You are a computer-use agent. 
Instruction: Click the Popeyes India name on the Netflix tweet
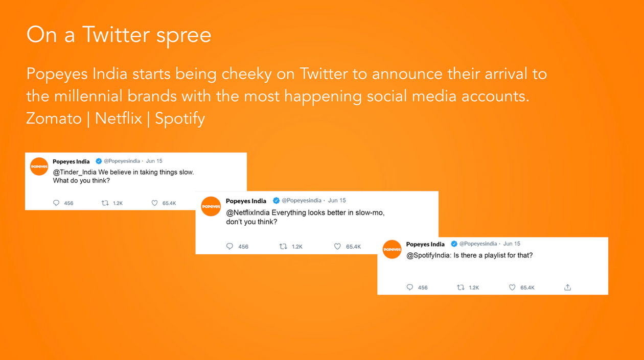click(x=246, y=201)
